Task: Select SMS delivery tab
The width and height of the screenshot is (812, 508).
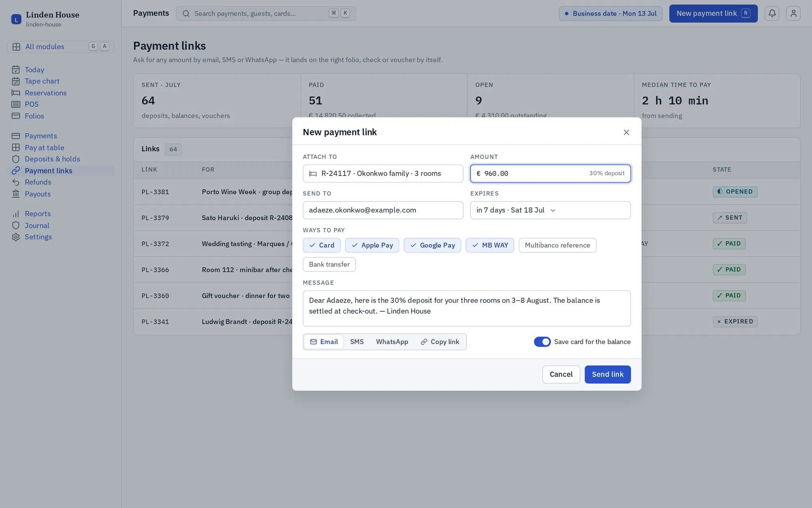Action: tap(357, 342)
